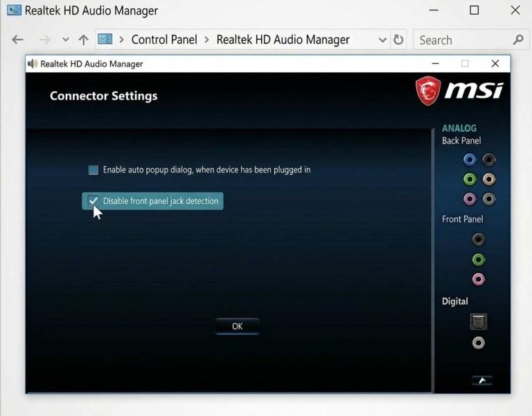Image resolution: width=532 pixels, height=416 pixels.
Task: Select the orange back panel audio jack
Action: [x=489, y=180]
